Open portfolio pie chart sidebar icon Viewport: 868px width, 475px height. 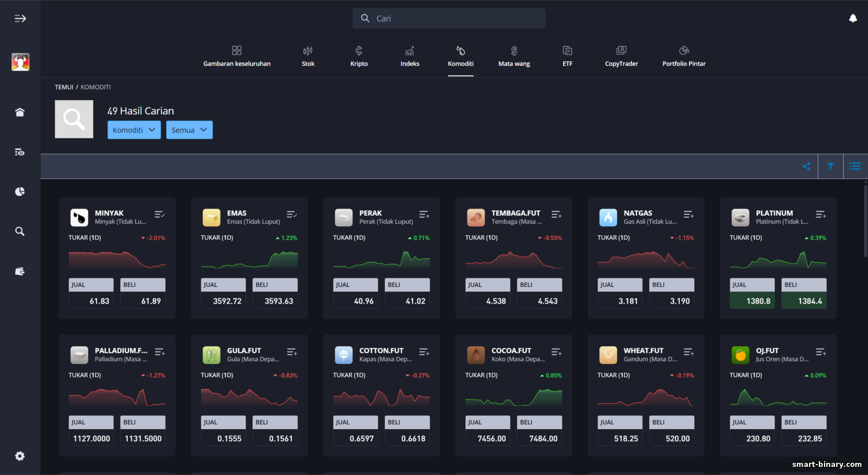20,192
